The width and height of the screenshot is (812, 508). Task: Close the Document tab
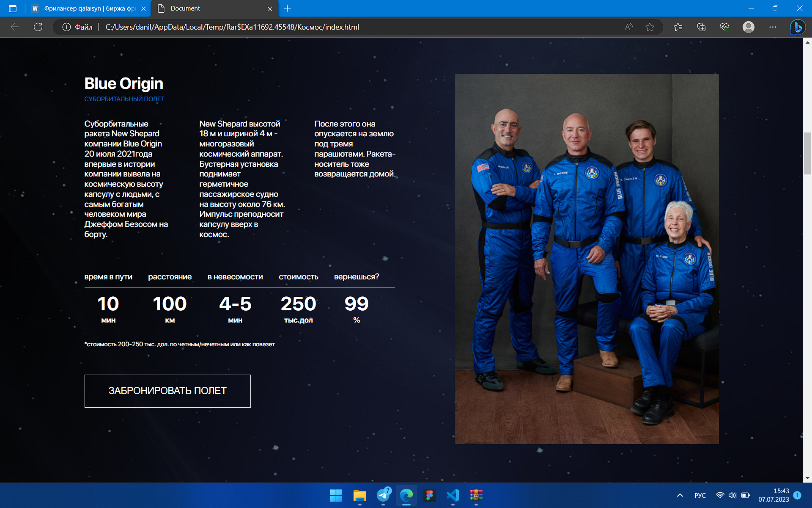pyautogui.click(x=270, y=8)
